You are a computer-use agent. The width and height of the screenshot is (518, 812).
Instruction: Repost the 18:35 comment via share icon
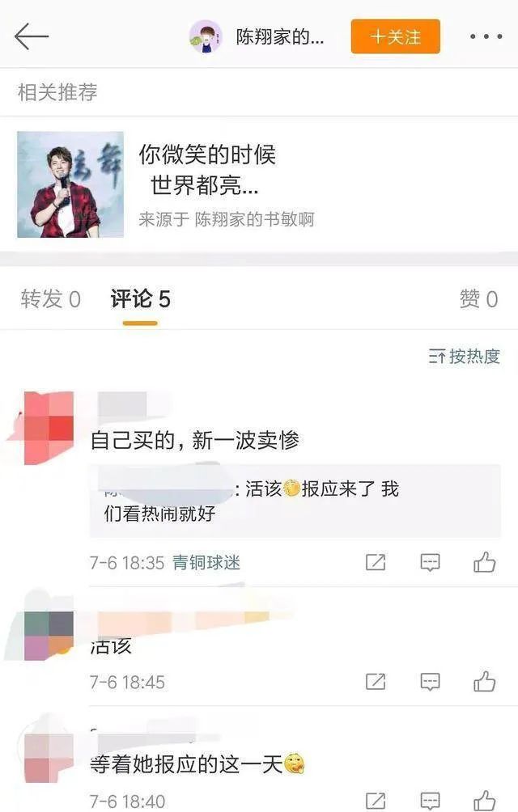pyautogui.click(x=376, y=562)
